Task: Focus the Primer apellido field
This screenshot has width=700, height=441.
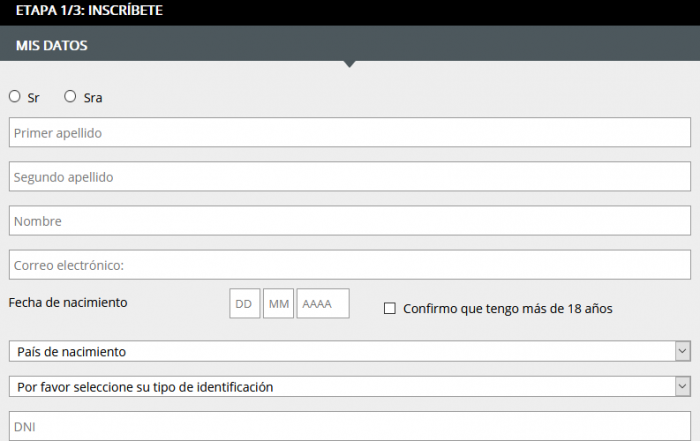Action: pyautogui.click(x=350, y=133)
